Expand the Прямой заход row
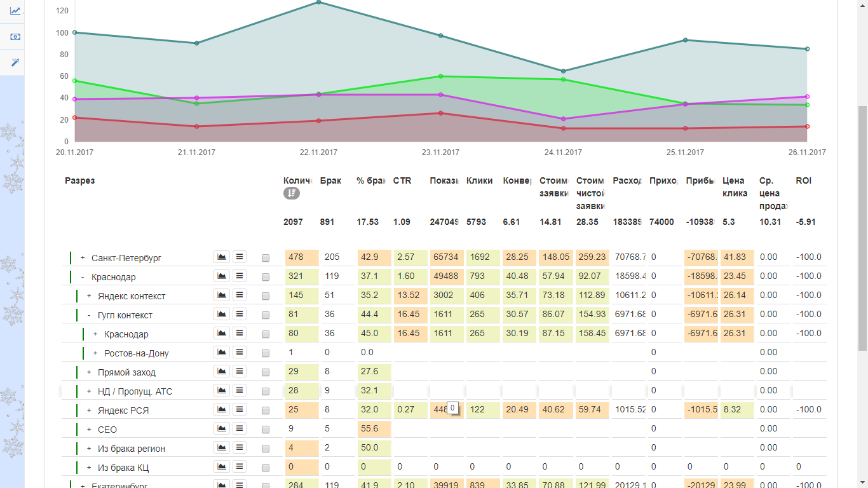The width and height of the screenshot is (868, 488). [89, 372]
